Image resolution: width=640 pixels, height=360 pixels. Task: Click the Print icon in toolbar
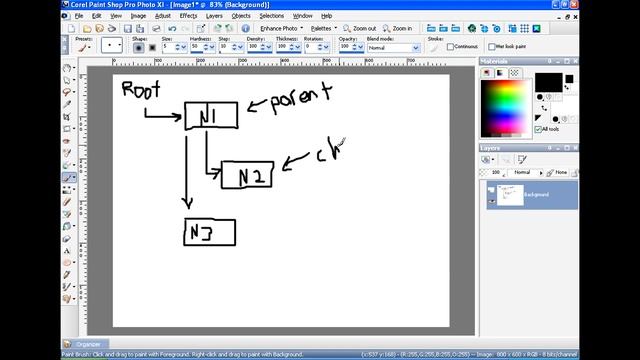(156, 28)
